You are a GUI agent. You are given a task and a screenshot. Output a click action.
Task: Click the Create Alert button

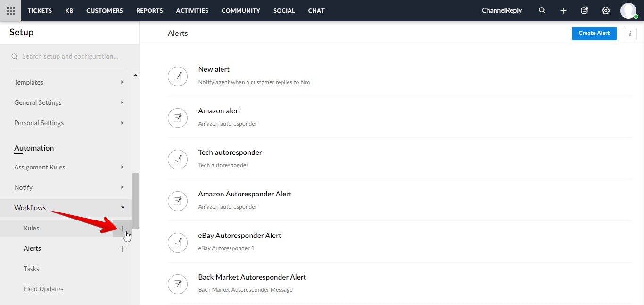click(x=594, y=33)
